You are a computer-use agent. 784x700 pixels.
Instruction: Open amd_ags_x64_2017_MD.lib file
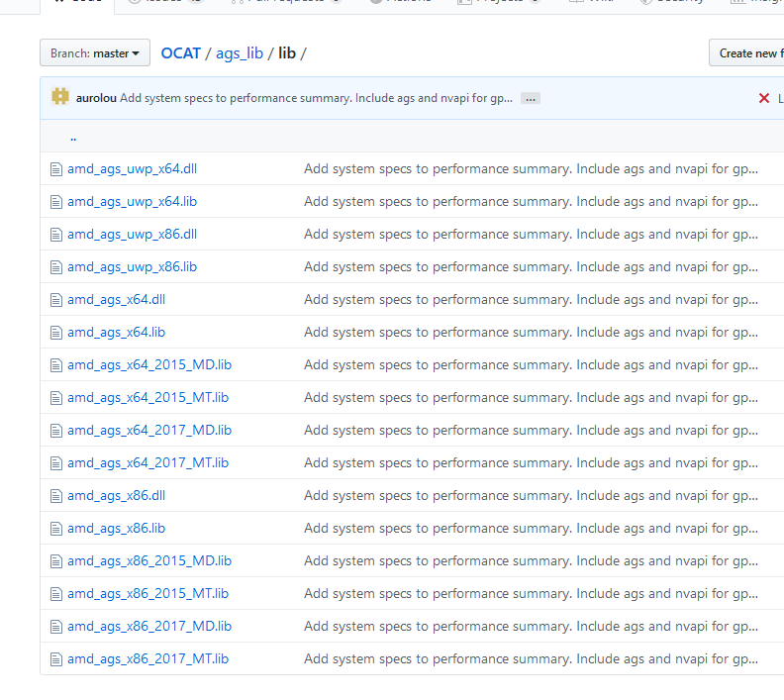click(149, 430)
